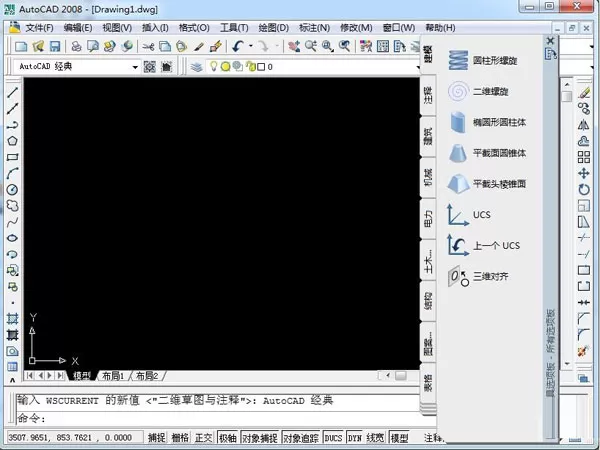Image resolution: width=600 pixels, height=450 pixels.
Task: Click the 椭圆形圆柱体 palette tool
Action: [487, 122]
